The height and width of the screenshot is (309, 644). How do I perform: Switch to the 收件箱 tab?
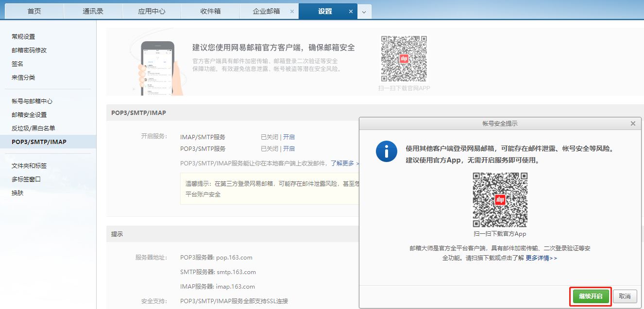[x=210, y=11]
